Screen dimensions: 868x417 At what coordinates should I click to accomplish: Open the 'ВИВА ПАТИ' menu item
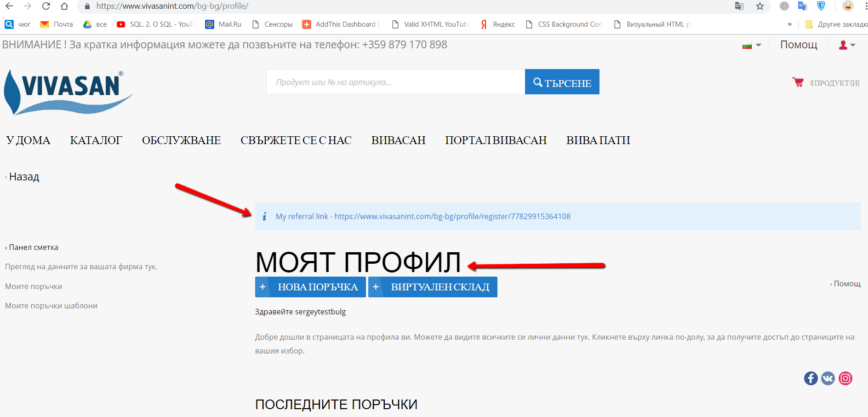point(598,140)
